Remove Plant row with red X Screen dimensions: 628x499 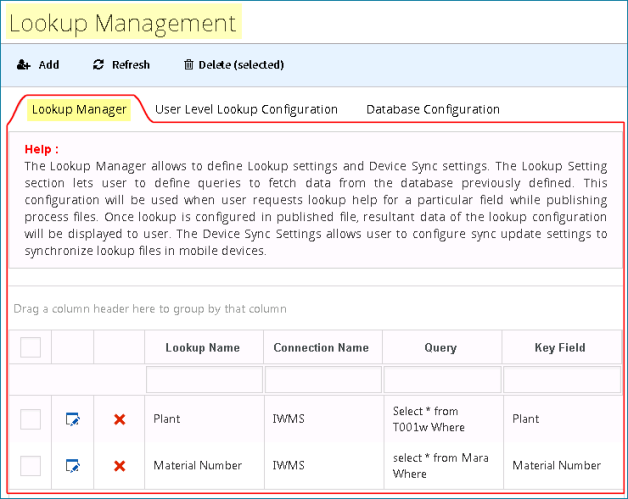click(x=119, y=419)
